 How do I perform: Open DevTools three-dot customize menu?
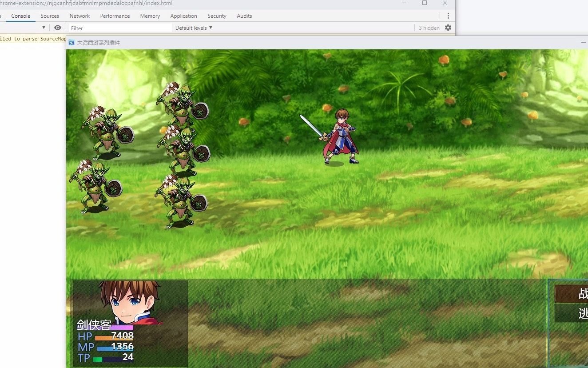tap(448, 16)
